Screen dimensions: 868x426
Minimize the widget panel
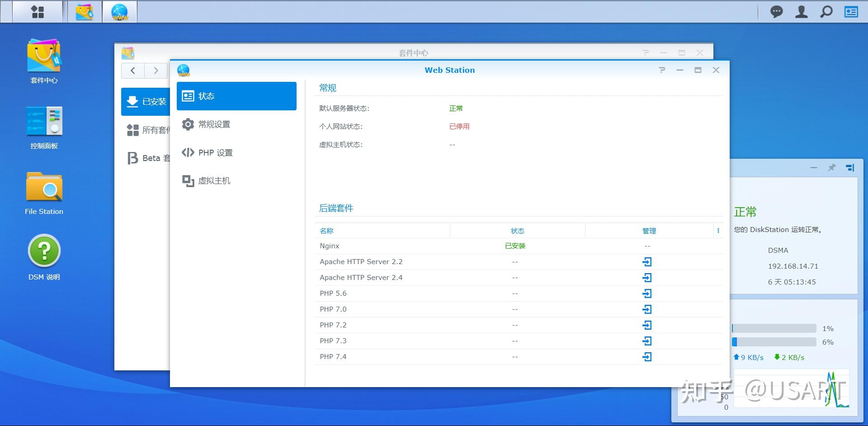point(814,168)
